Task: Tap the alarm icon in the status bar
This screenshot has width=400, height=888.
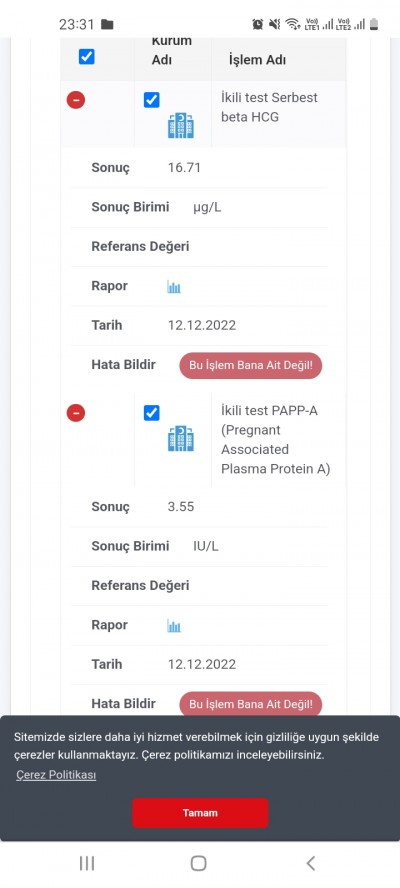Action: point(258,24)
